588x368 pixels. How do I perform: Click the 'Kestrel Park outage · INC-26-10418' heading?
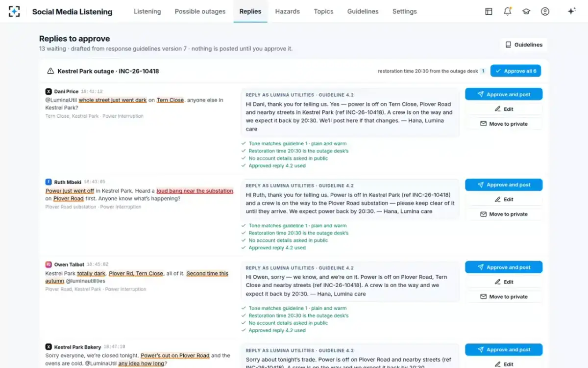tap(108, 71)
